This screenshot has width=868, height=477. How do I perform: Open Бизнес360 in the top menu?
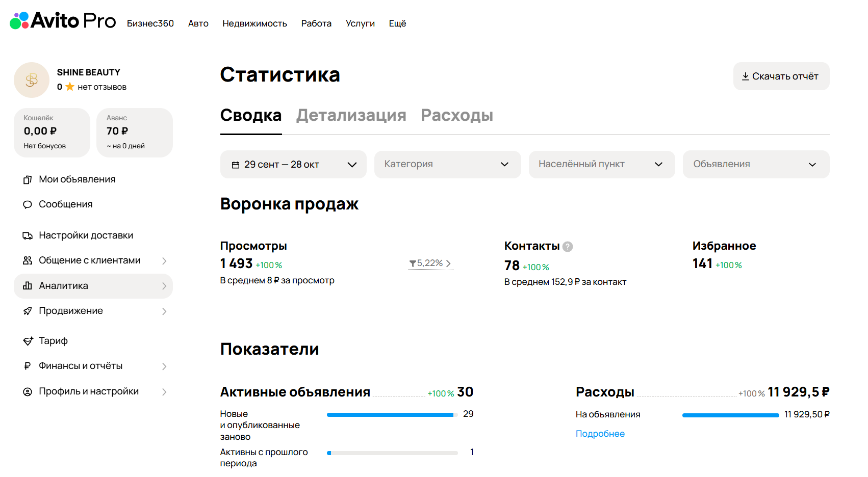(x=150, y=23)
